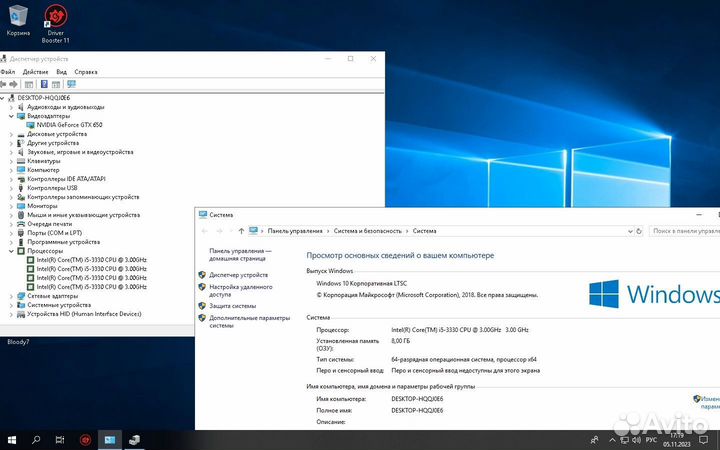Click the Клавиатуры keyboard icon
Screen dimensions: 720x450
21,161
